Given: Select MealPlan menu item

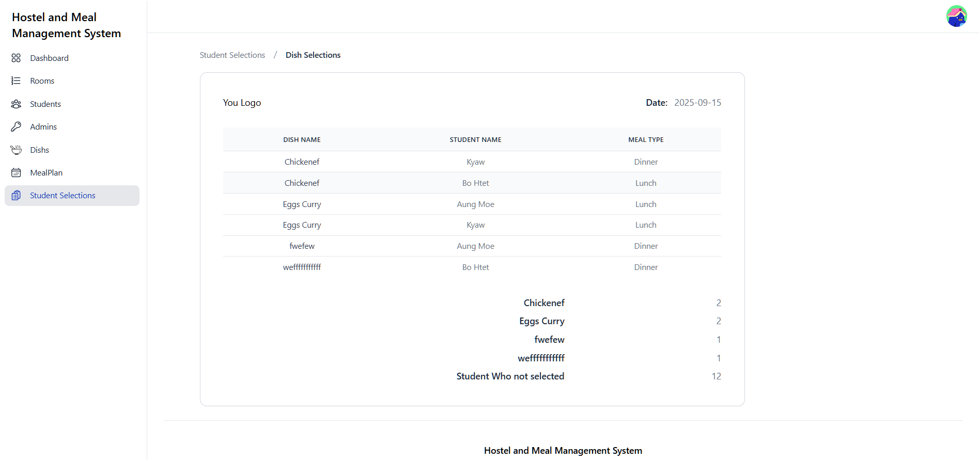Looking at the screenshot, I should point(46,172).
